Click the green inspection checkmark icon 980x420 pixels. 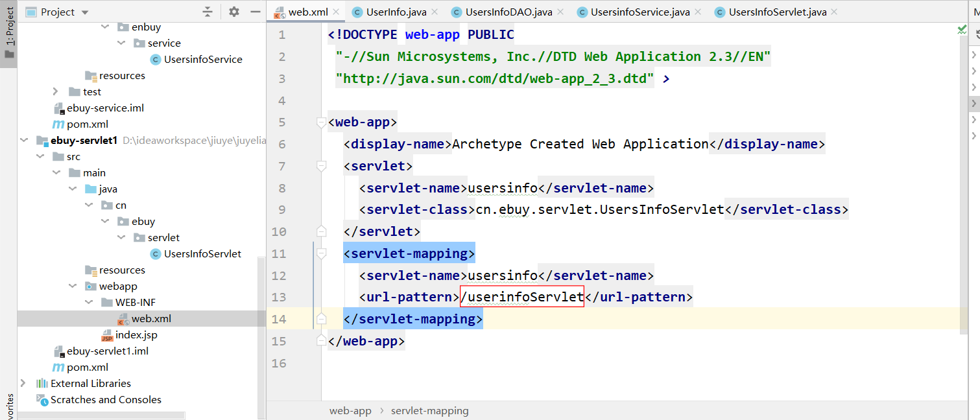[x=962, y=30]
